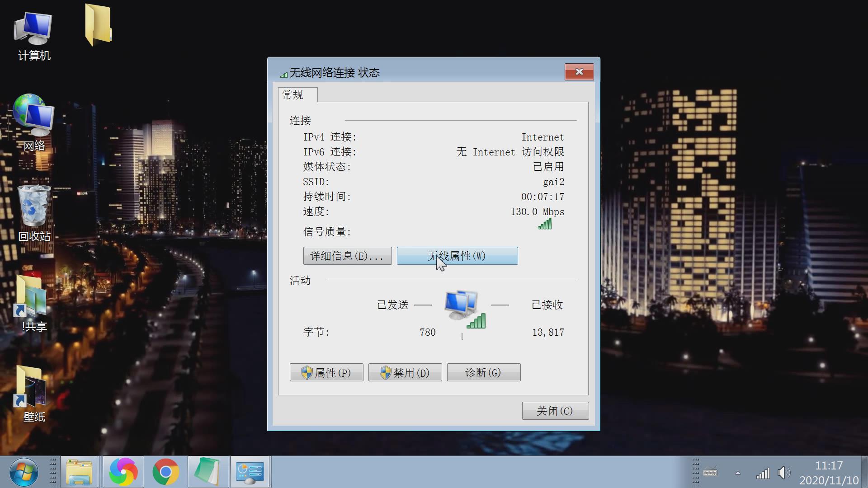
Task: Click the keyboard layout icon in system tray
Action: click(711, 473)
